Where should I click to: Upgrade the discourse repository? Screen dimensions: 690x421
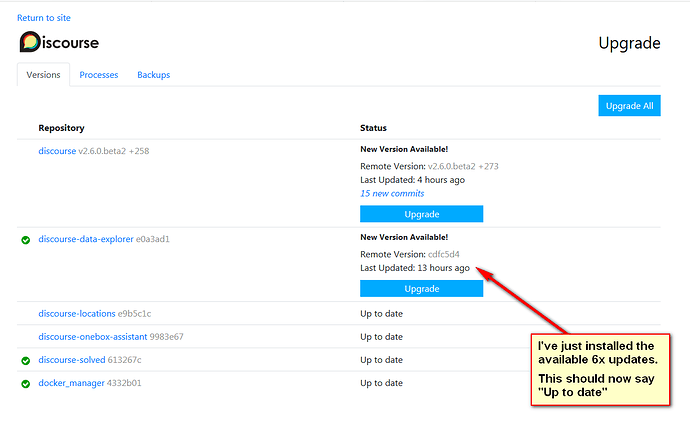422,214
